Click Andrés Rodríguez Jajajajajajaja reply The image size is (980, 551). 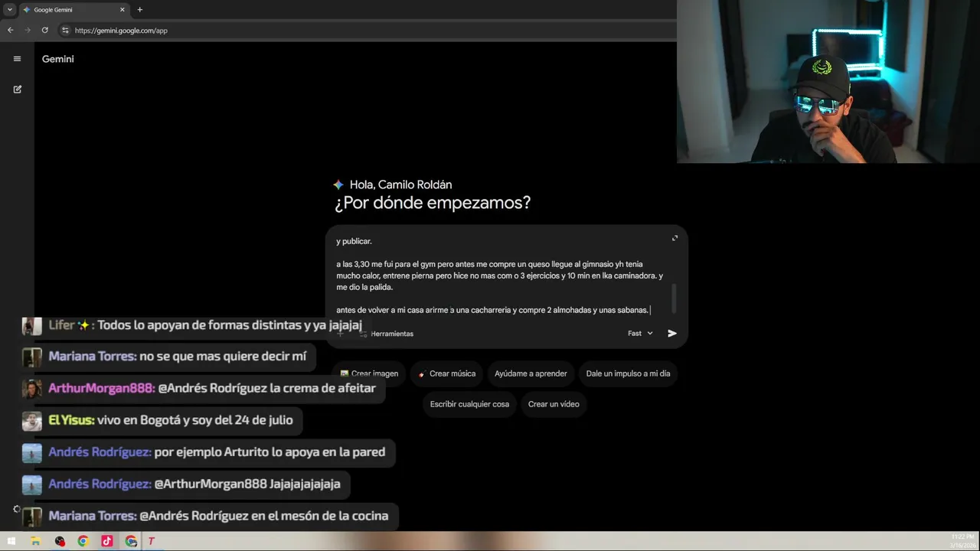194,484
